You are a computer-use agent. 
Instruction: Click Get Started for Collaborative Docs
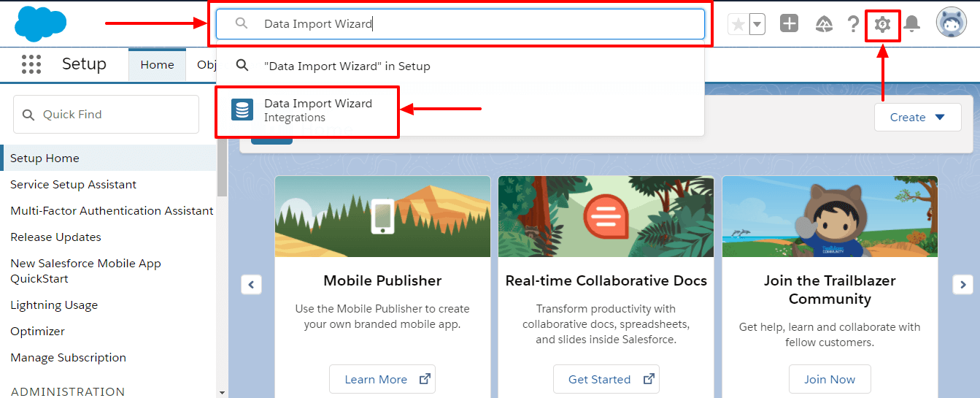(606, 380)
